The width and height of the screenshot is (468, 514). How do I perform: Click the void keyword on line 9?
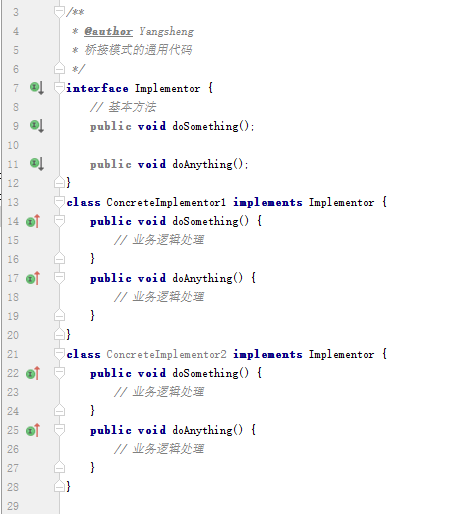click(x=152, y=126)
